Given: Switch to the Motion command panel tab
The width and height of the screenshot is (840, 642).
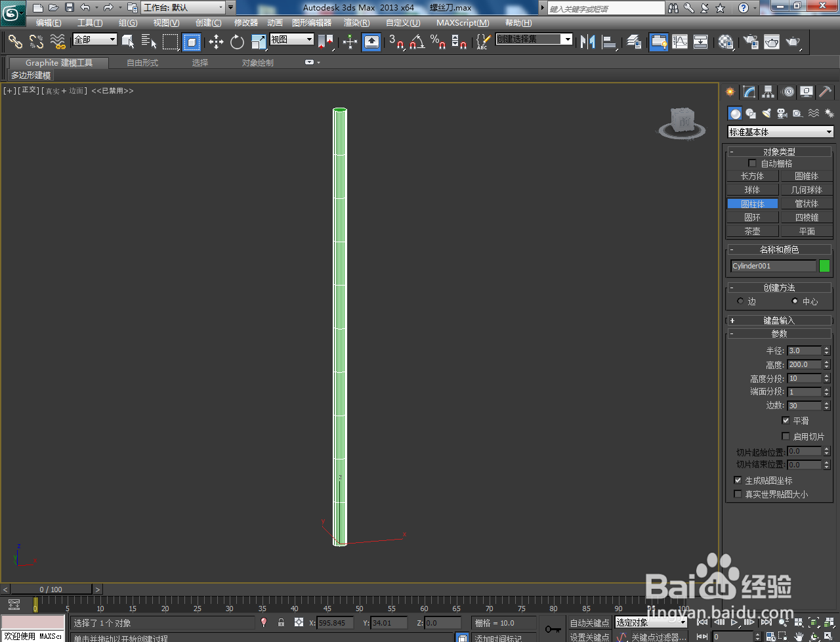Looking at the screenshot, I should tap(788, 92).
